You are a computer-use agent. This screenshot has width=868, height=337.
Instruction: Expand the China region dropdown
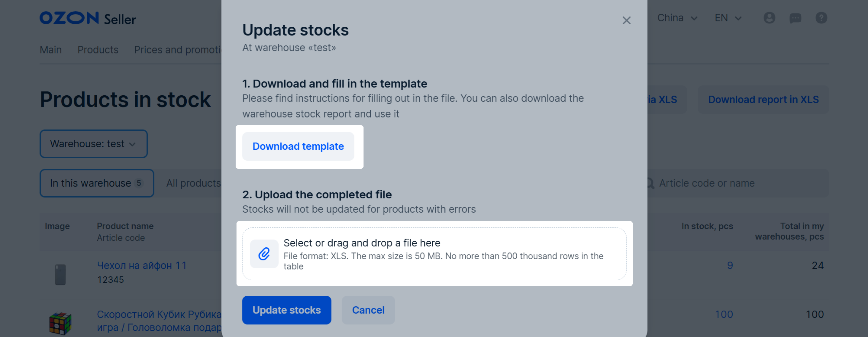(x=677, y=18)
